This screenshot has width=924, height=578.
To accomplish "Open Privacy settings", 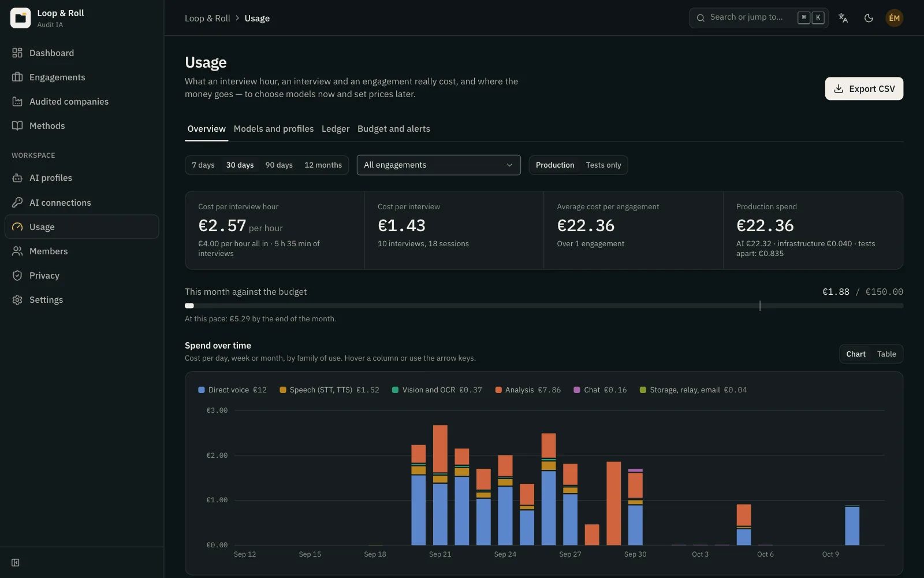I will click(81, 276).
